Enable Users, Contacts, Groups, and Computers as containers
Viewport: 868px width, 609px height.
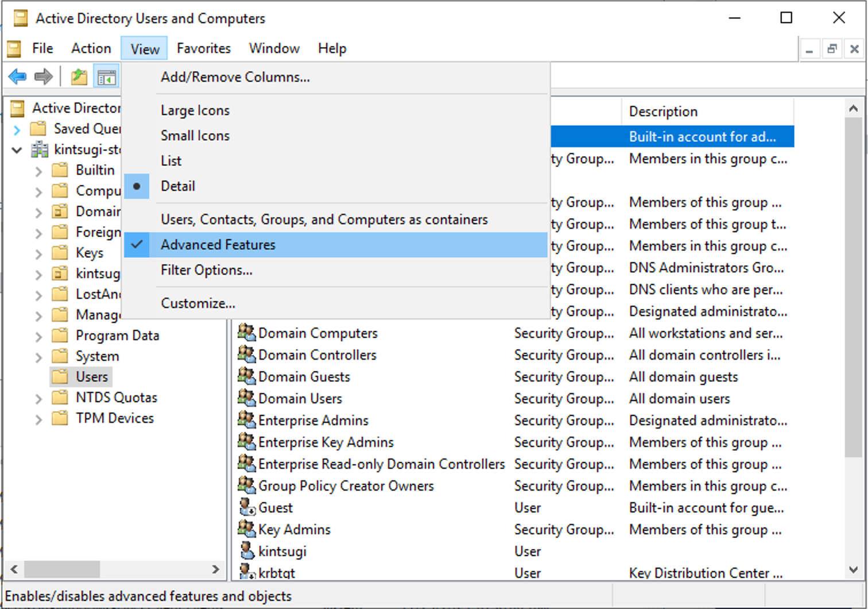(x=336, y=219)
